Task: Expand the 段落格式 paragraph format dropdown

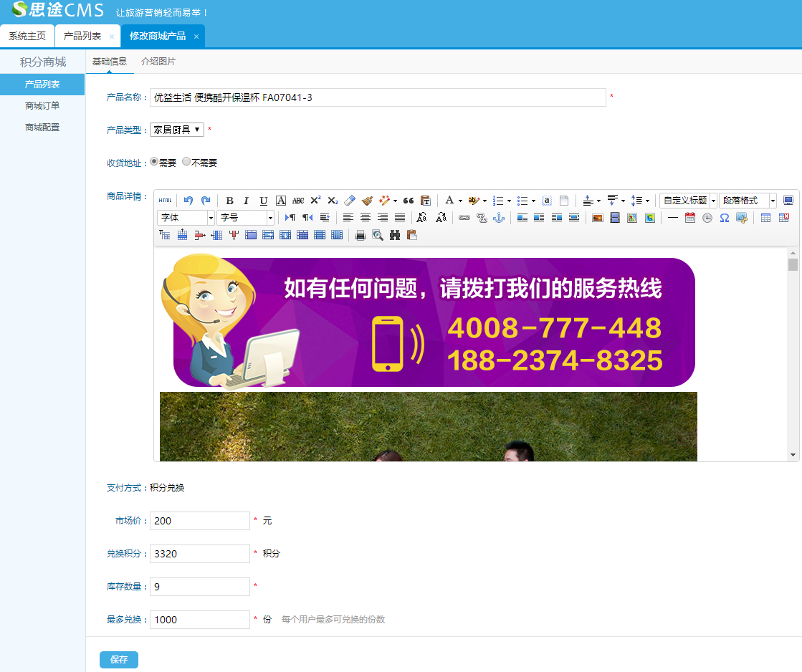Action: coord(748,201)
